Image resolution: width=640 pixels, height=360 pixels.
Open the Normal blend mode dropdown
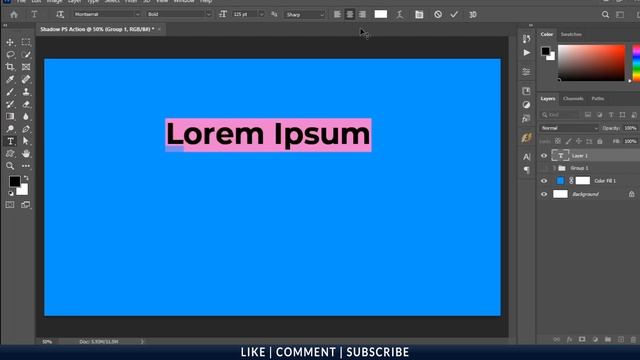569,128
